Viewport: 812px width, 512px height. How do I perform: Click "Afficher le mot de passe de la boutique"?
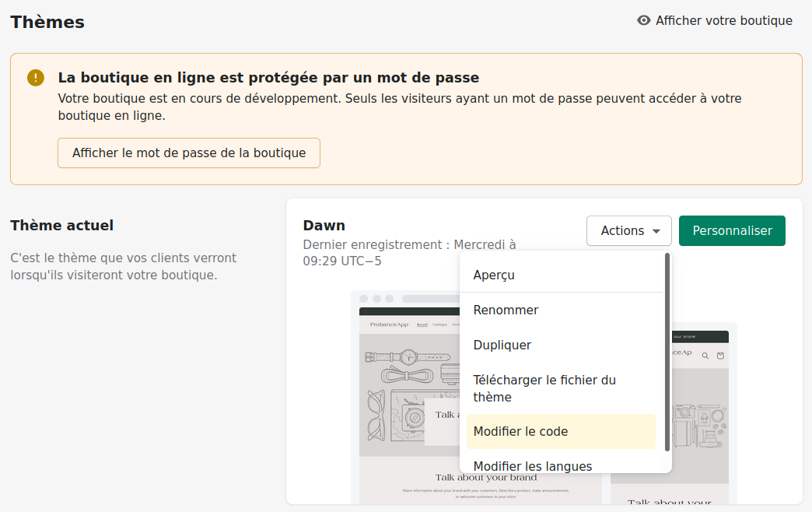188,153
